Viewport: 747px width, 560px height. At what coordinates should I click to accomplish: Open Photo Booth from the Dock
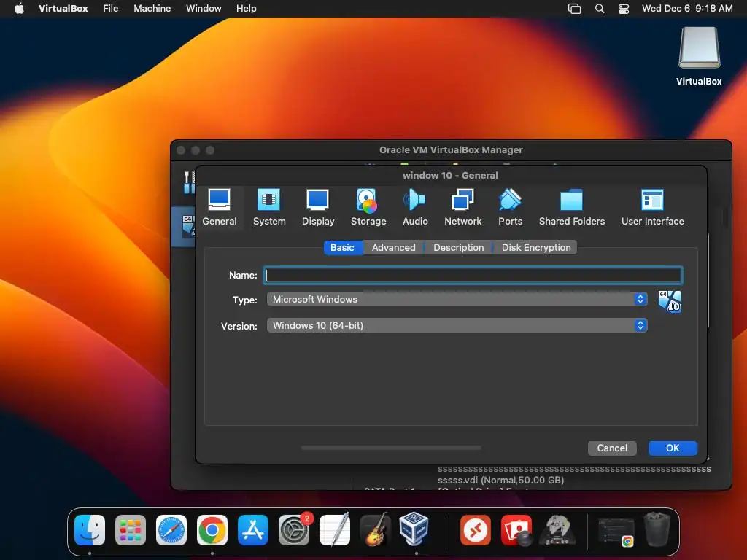(x=516, y=529)
